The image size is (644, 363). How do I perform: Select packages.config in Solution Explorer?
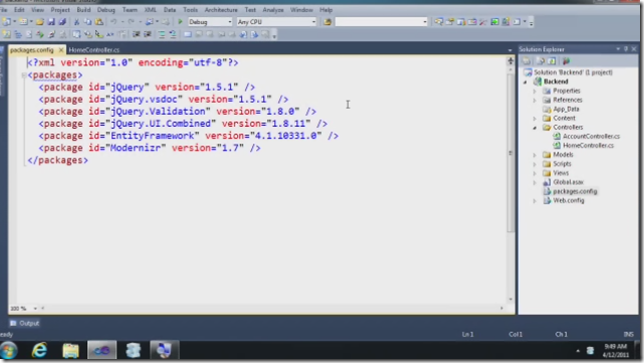[x=575, y=191]
